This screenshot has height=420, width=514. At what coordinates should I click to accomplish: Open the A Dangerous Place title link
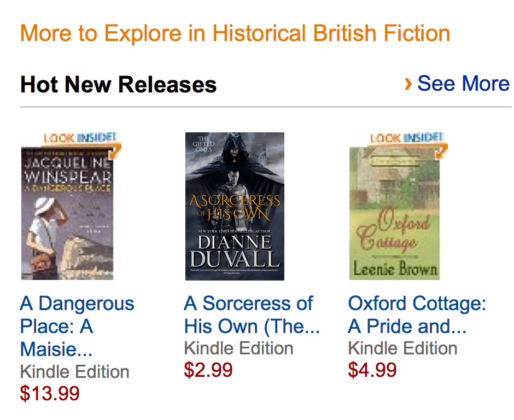[x=77, y=326]
